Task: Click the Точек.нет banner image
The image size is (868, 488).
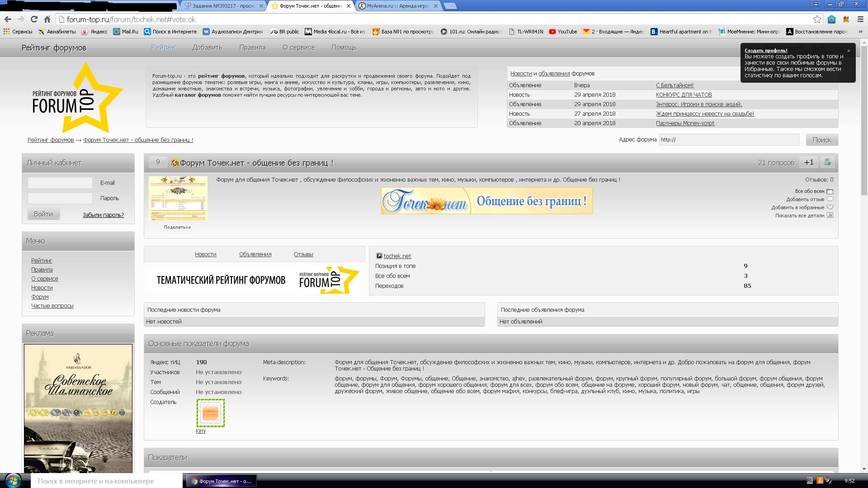Action: click(486, 201)
